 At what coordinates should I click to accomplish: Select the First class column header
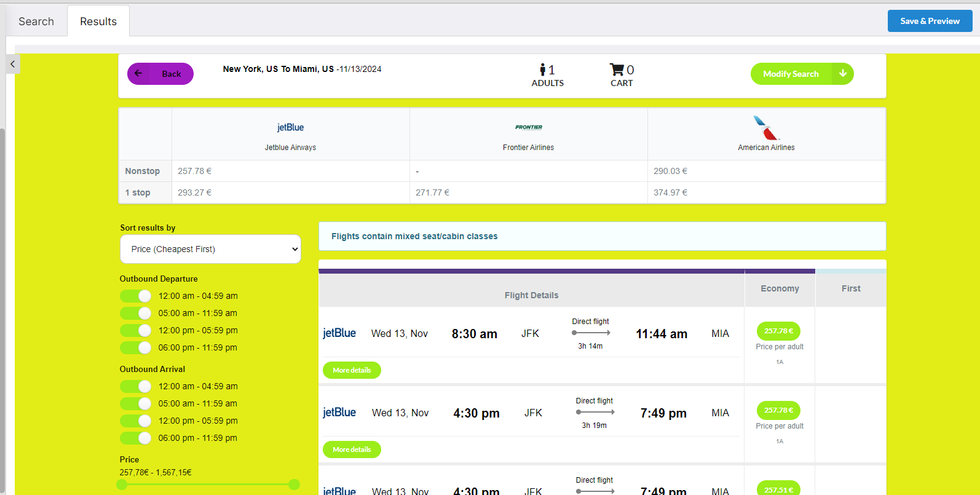click(851, 288)
